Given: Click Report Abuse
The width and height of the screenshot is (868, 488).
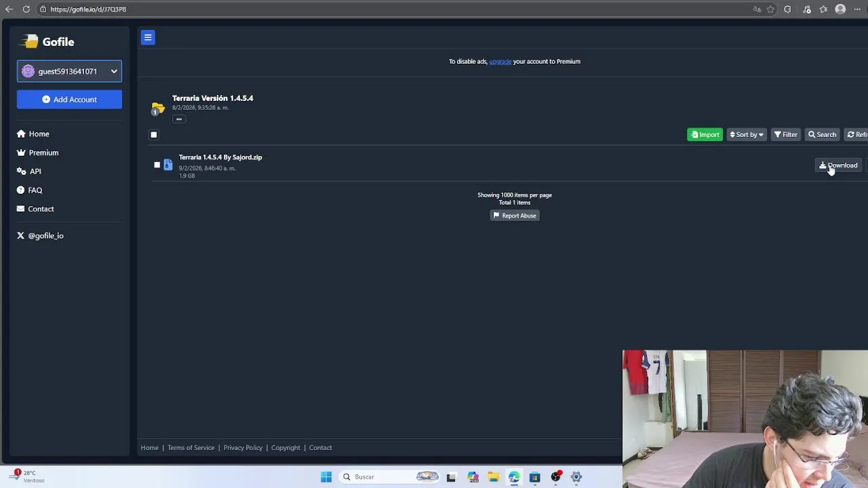Looking at the screenshot, I should pos(515,216).
